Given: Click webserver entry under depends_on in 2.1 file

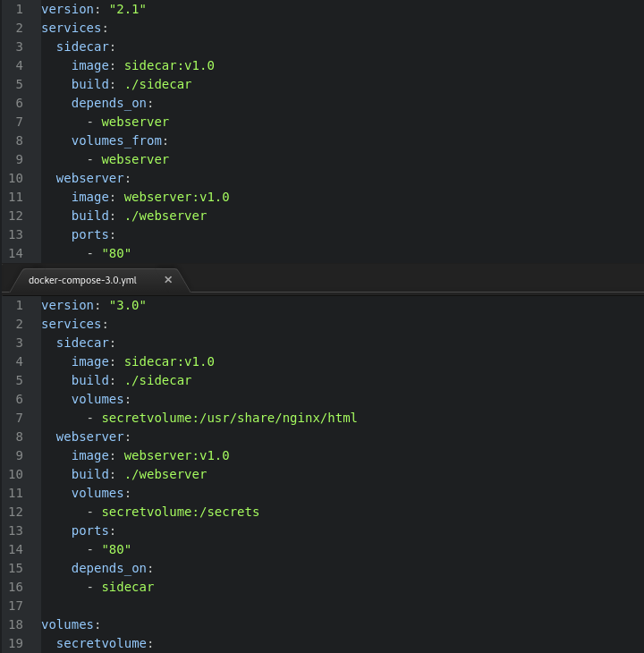Looking at the screenshot, I should [135, 122].
